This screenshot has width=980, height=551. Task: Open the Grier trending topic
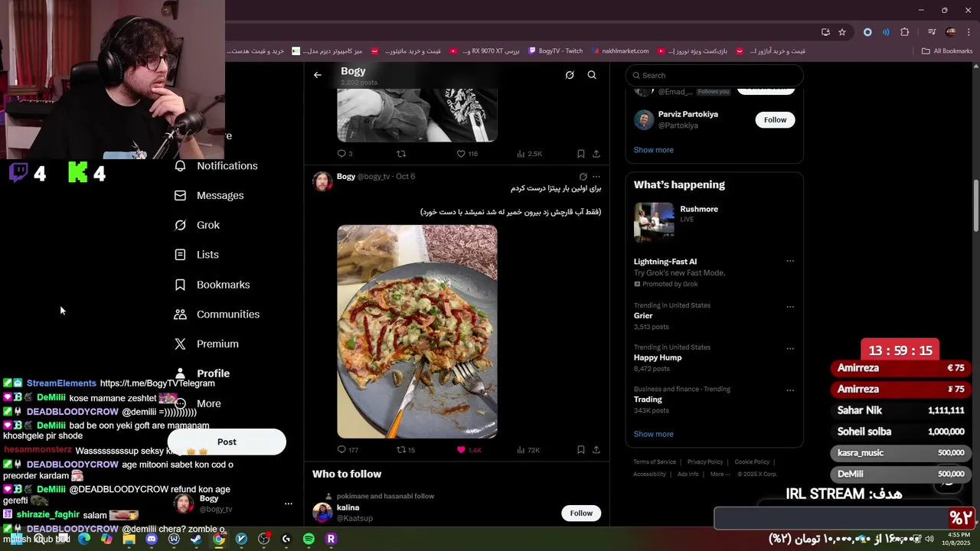[643, 316]
